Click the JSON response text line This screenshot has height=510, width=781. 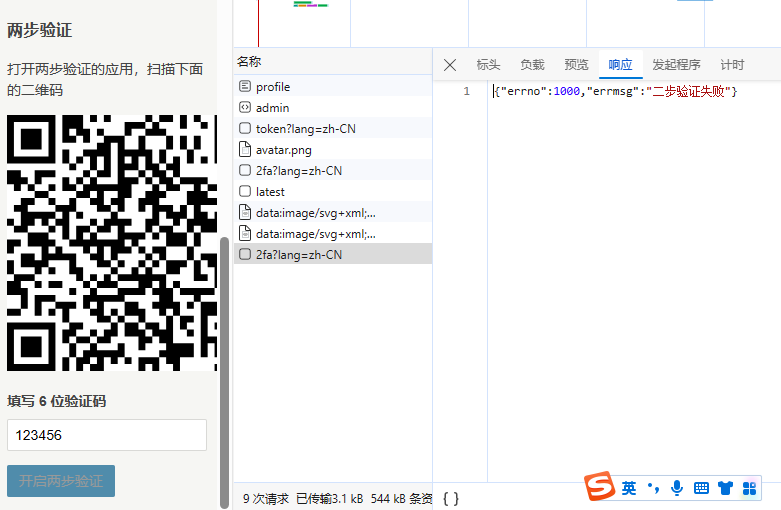(616, 91)
